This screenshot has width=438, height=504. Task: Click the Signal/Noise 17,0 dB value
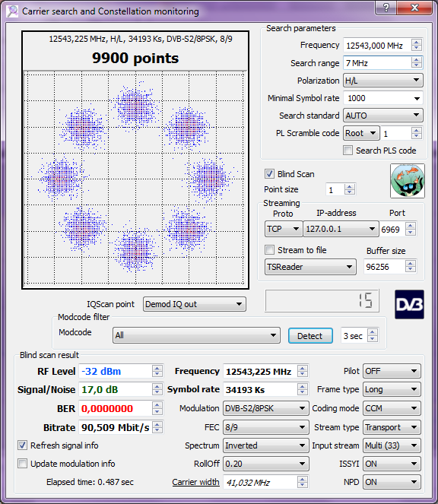[x=100, y=389]
